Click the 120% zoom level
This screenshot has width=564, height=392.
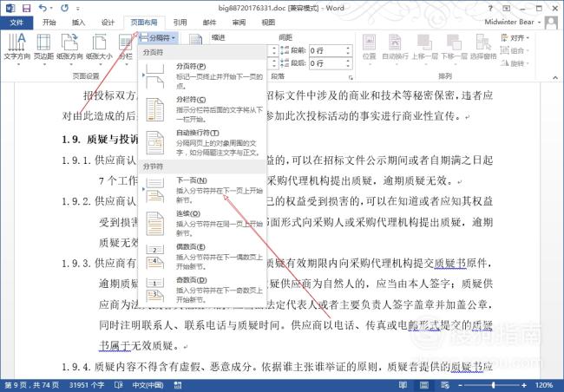(x=544, y=385)
